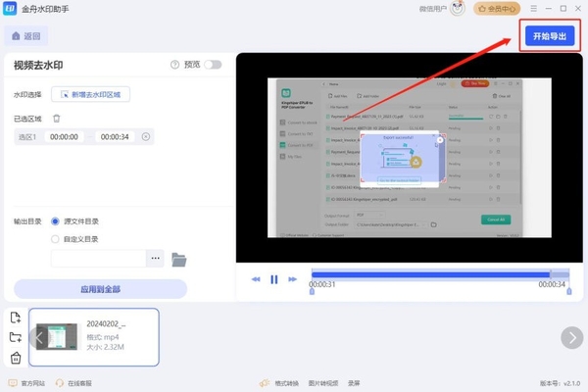The width and height of the screenshot is (588, 392).
Task: Delete all selected regions with trash icon
Action: [56, 119]
